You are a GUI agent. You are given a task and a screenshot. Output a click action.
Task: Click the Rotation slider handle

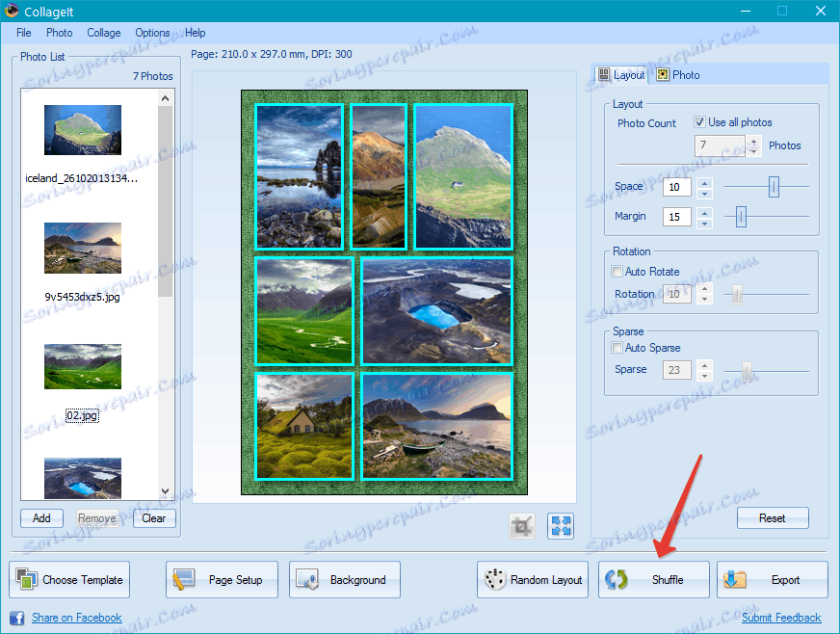coord(737,294)
